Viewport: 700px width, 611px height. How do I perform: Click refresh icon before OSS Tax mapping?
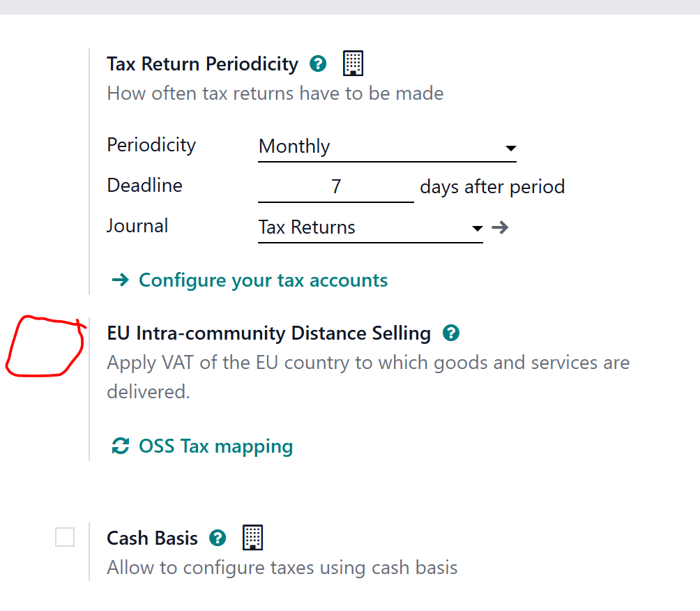tap(121, 446)
